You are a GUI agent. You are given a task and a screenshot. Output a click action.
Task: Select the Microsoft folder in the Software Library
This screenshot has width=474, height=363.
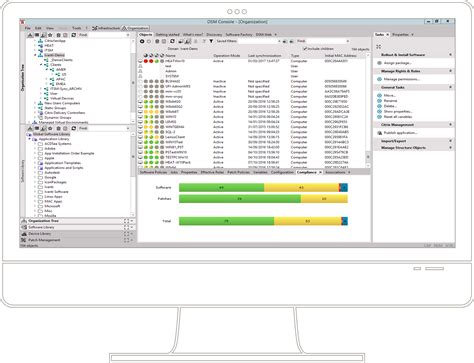click(52, 206)
